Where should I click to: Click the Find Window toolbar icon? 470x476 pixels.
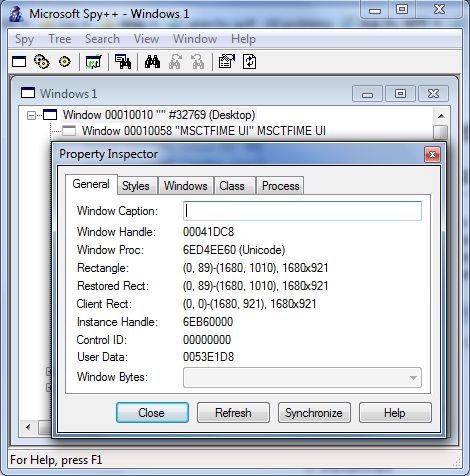pos(123,62)
